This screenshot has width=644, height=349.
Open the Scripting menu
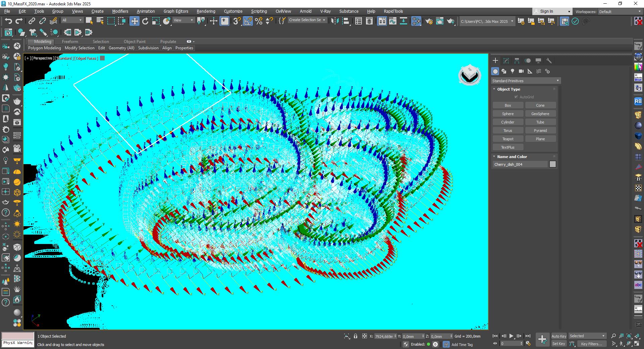[259, 11]
